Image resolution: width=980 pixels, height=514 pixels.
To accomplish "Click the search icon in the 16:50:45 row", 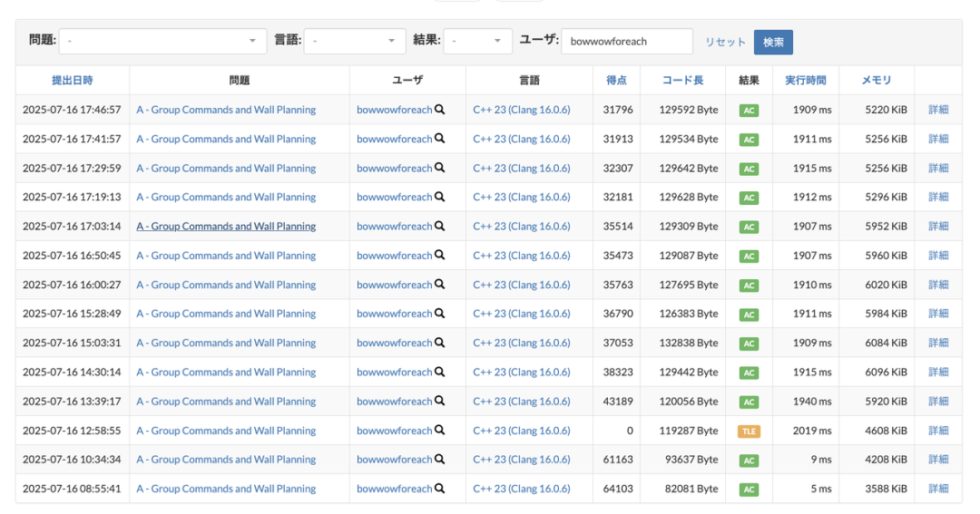I will (x=440, y=256).
